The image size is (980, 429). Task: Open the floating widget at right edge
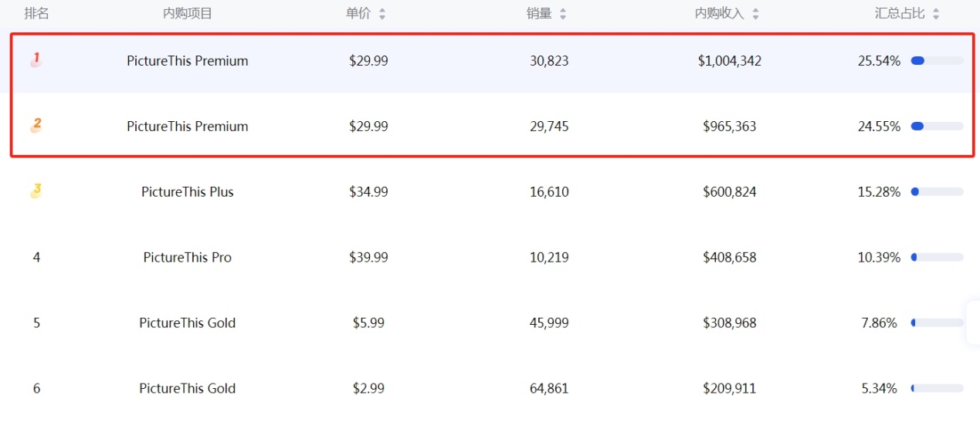pyautogui.click(x=972, y=323)
